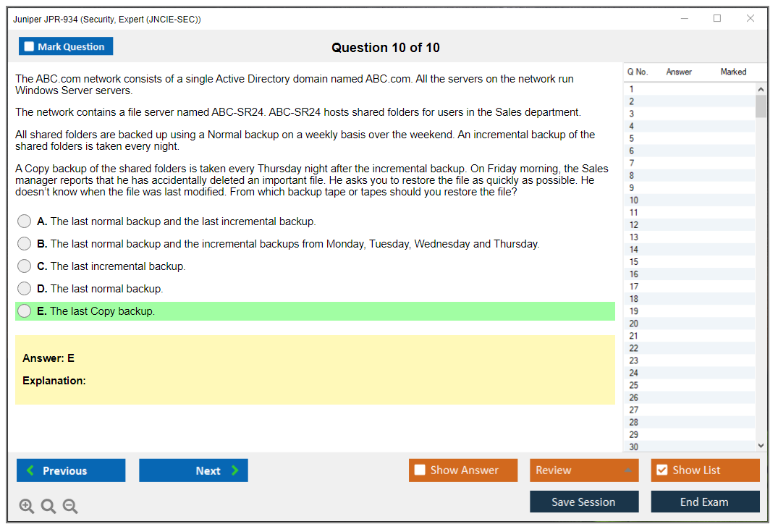Enable the Show Answer checkbox
The image size is (778, 532).
(420, 470)
